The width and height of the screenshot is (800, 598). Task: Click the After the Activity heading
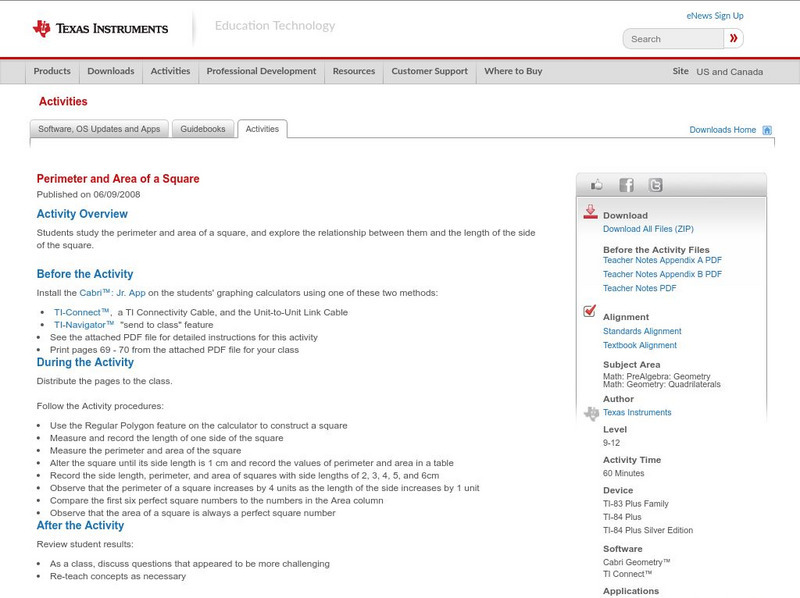coord(80,526)
